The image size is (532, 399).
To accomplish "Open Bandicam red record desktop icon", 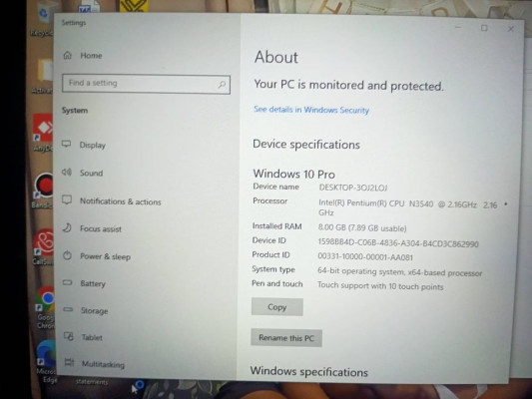I will point(44,191).
